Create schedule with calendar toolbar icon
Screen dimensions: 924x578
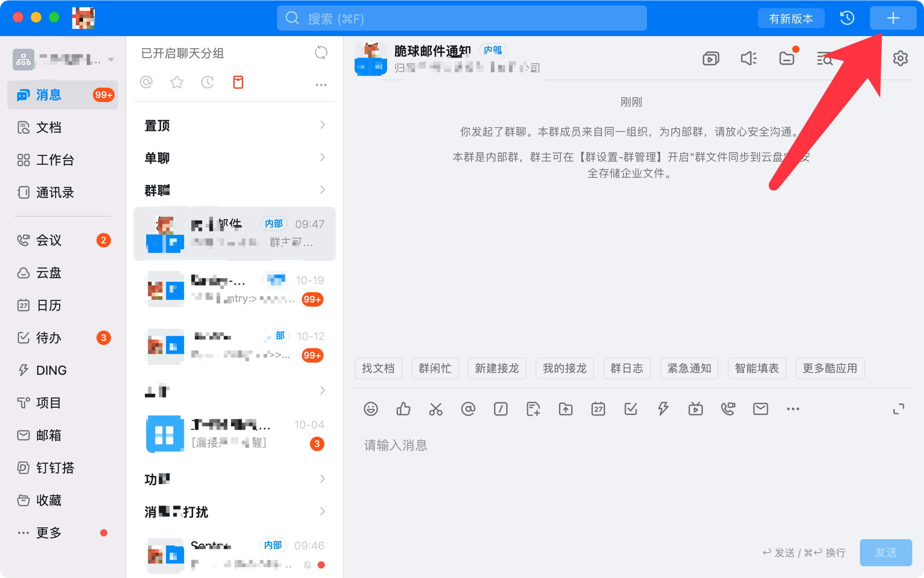(x=598, y=409)
